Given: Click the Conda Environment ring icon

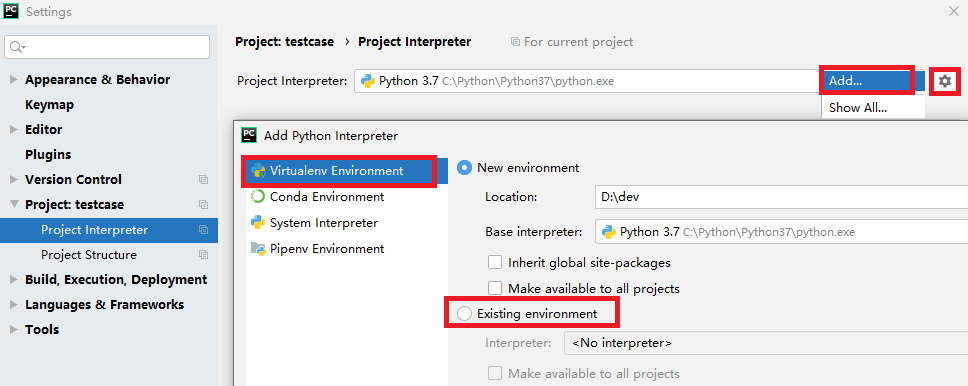Looking at the screenshot, I should (258, 196).
